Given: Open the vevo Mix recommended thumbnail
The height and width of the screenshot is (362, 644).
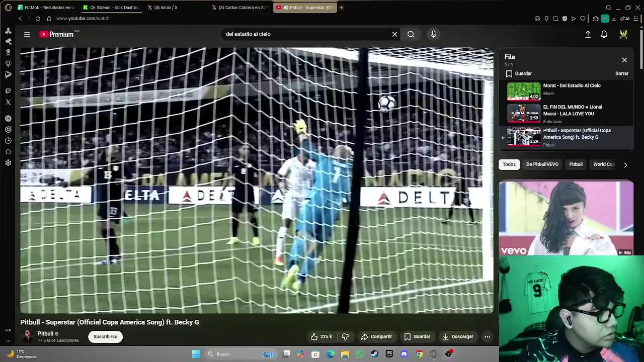Looking at the screenshot, I should (x=566, y=218).
